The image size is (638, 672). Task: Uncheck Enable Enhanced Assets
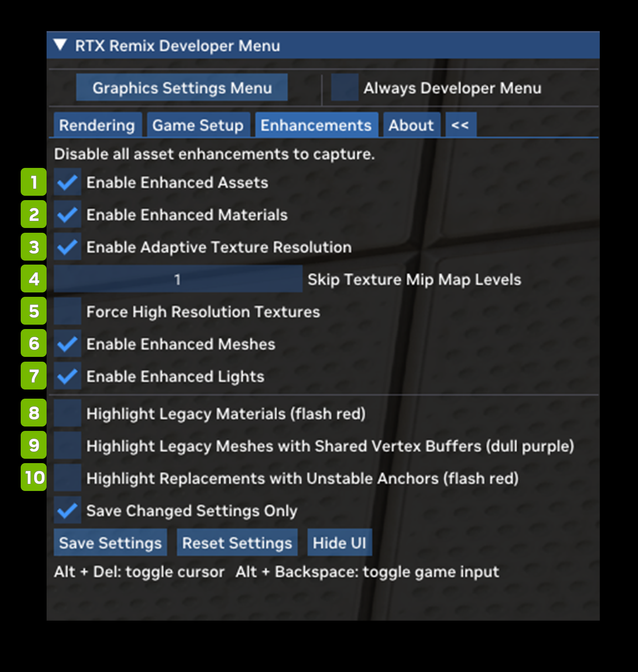(68, 183)
